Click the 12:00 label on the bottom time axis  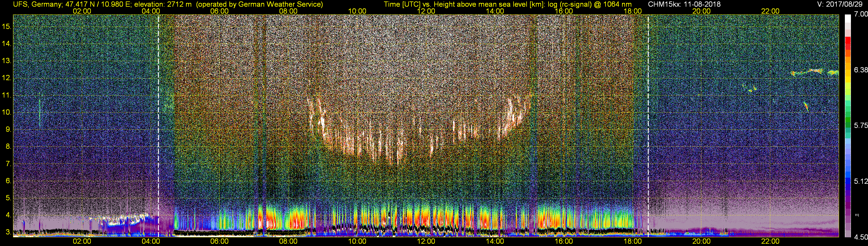pyautogui.click(x=426, y=241)
